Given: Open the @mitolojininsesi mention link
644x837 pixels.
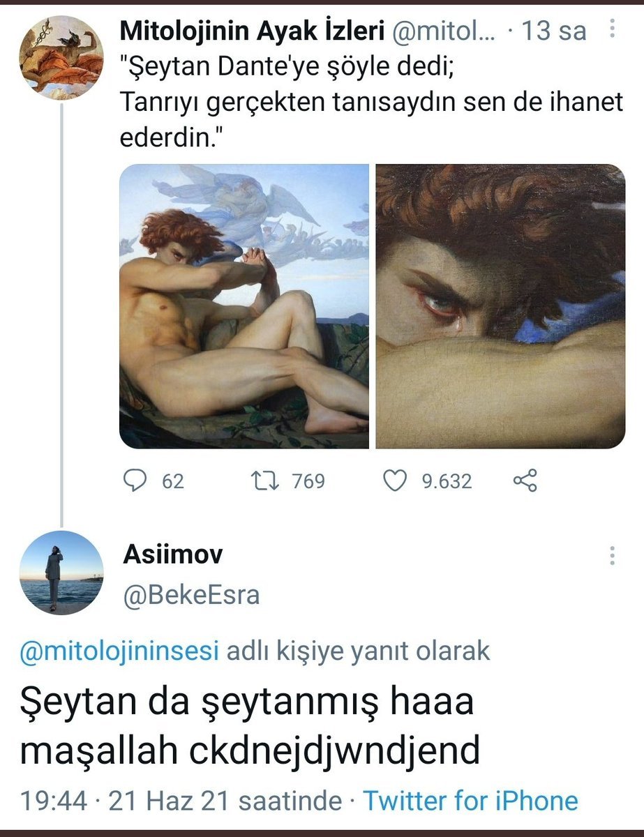Looking at the screenshot, I should point(119,651).
